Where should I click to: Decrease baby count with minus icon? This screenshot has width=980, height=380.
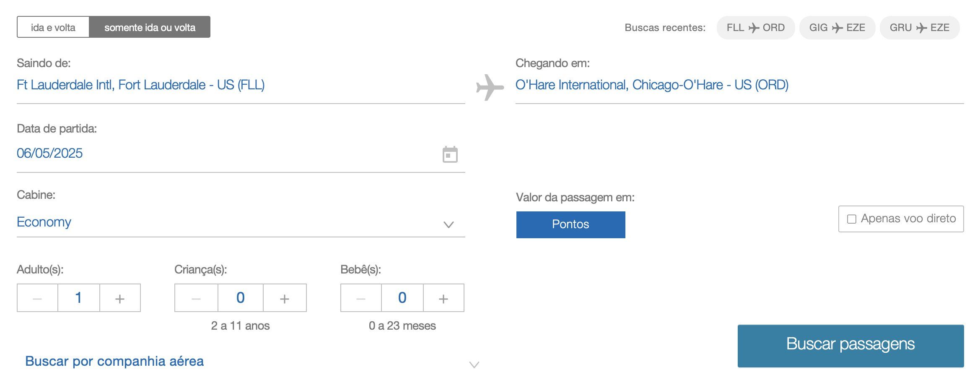coord(361,298)
